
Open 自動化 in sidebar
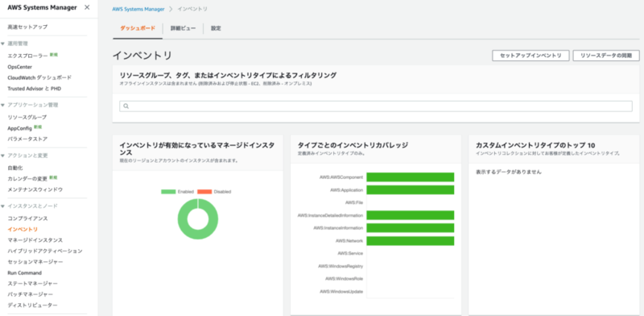click(14, 168)
